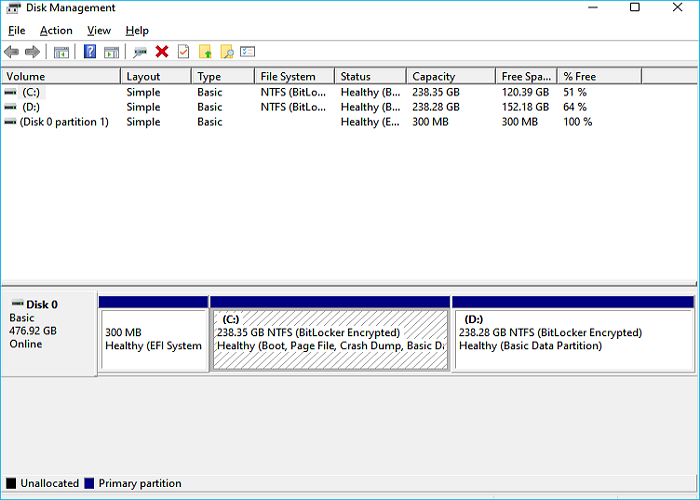Sort by the Capacity column header
This screenshot has height=500, width=700.
433,76
